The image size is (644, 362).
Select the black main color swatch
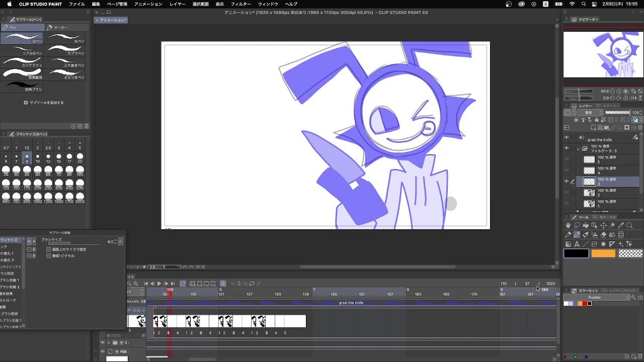tap(576, 254)
